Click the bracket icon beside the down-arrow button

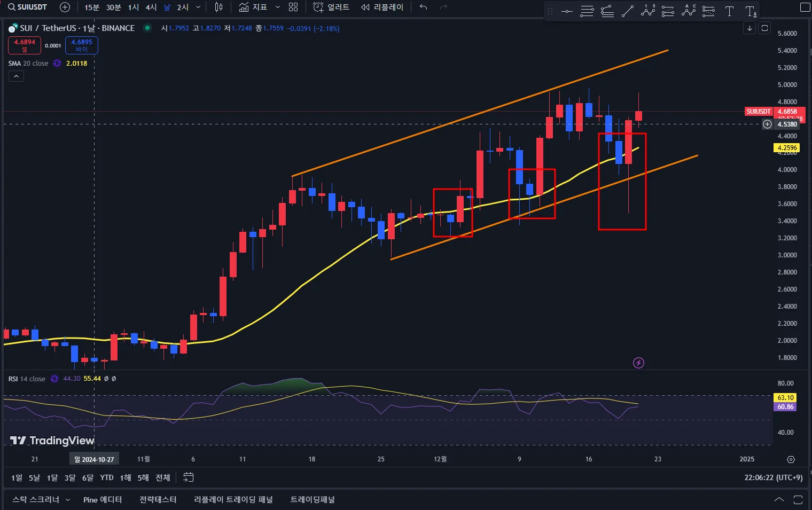point(764,28)
